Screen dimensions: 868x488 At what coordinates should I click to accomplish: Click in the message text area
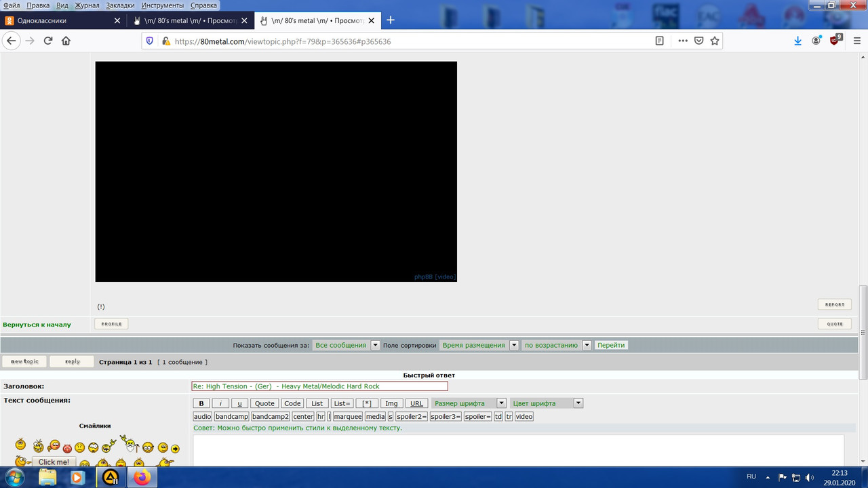(518, 450)
